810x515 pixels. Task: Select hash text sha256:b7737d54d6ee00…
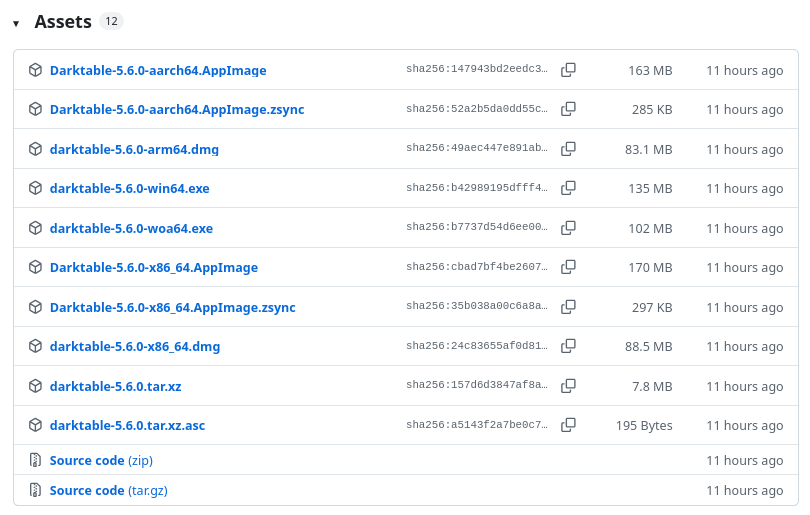click(x=477, y=227)
